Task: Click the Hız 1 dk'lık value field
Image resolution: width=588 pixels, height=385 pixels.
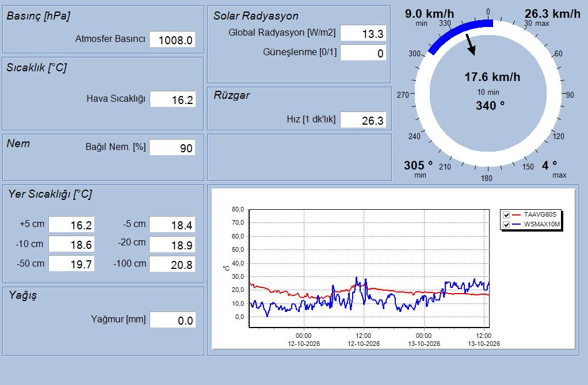Action: [x=363, y=120]
